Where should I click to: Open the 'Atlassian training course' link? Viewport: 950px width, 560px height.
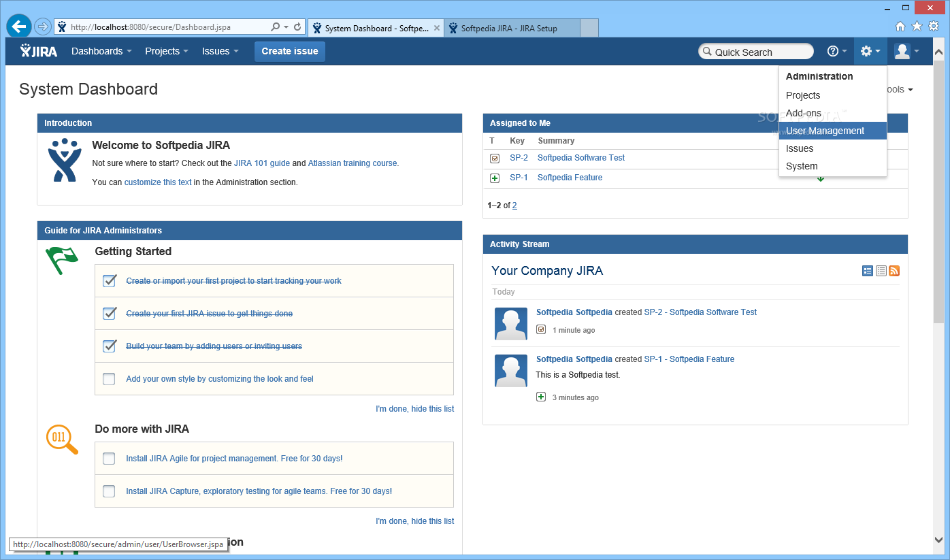click(353, 163)
